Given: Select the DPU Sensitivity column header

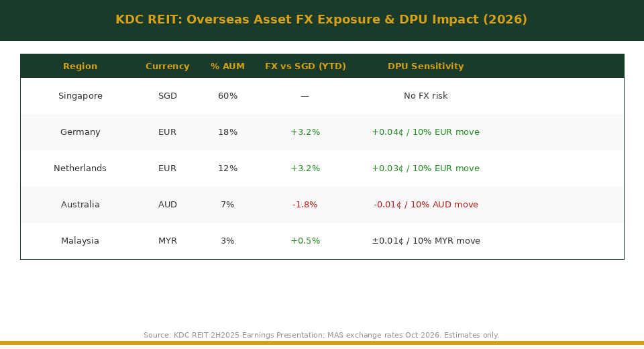Looking at the screenshot, I should (x=425, y=66).
